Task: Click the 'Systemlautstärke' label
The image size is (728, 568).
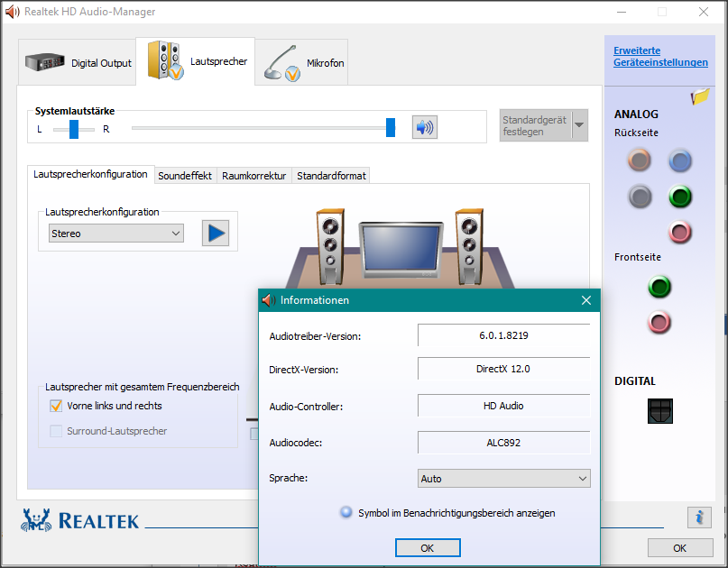Action: click(x=75, y=111)
